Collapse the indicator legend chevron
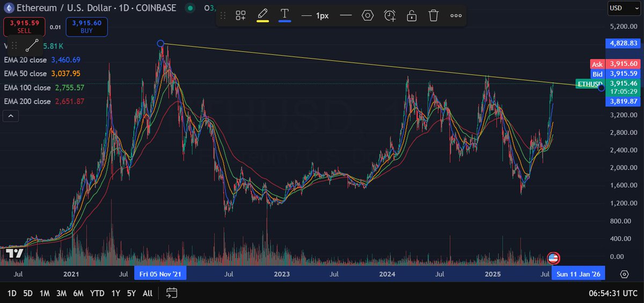Screen dimensions: 644x303 click(x=11, y=116)
